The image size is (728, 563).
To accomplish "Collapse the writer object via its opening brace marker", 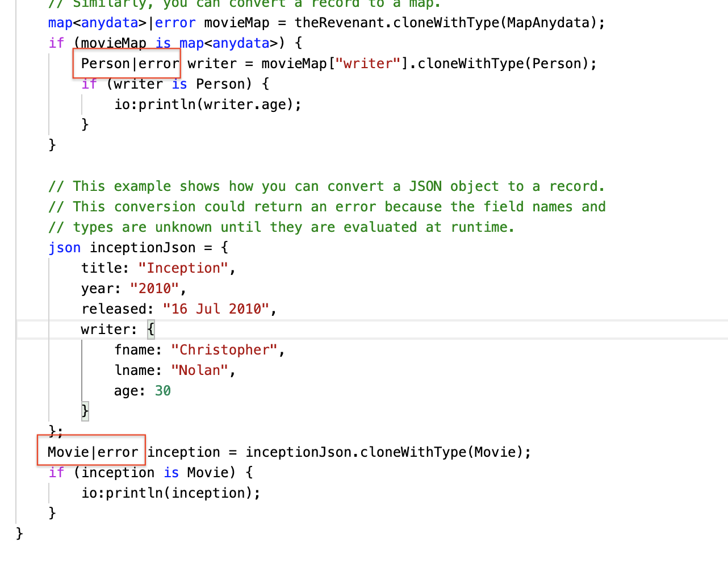I will click(x=151, y=329).
